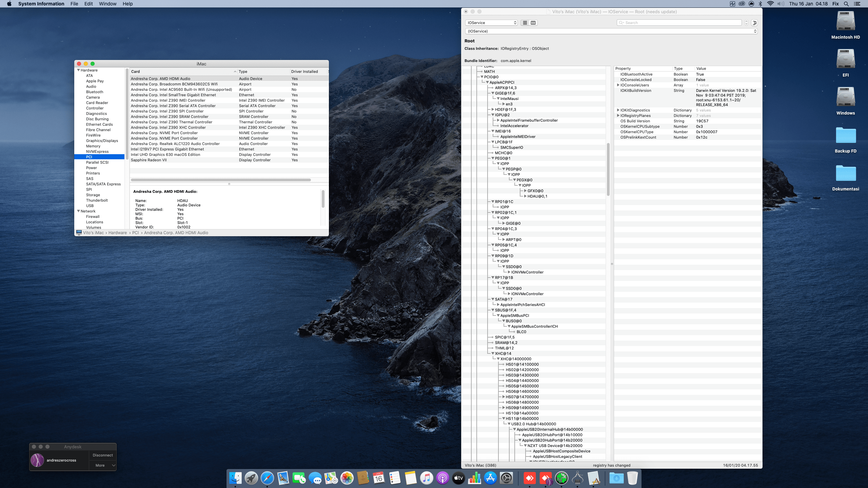Screen dimensions: 868x488
Task: Collapse the PCI0@0 tree node
Action: click(x=482, y=77)
